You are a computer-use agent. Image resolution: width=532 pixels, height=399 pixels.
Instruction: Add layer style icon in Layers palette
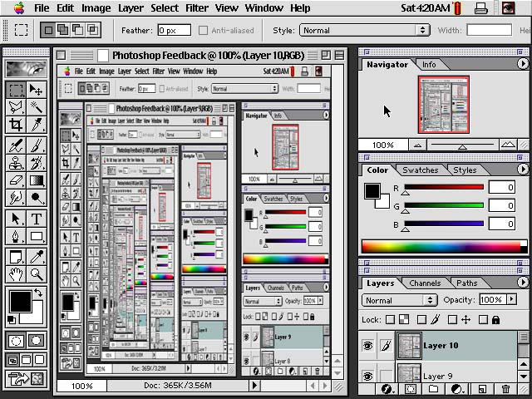(387, 388)
